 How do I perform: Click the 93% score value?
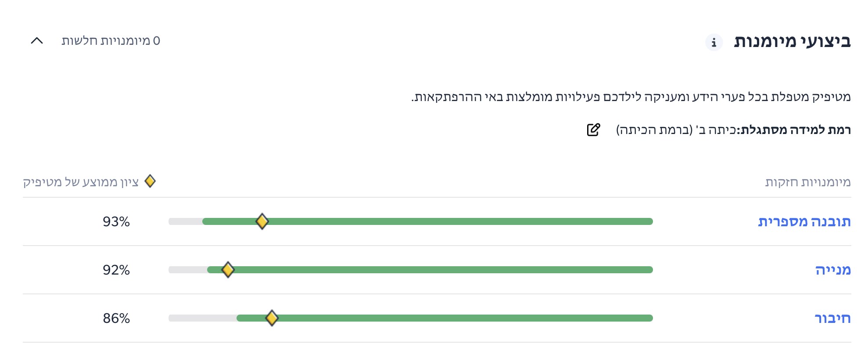point(116,221)
